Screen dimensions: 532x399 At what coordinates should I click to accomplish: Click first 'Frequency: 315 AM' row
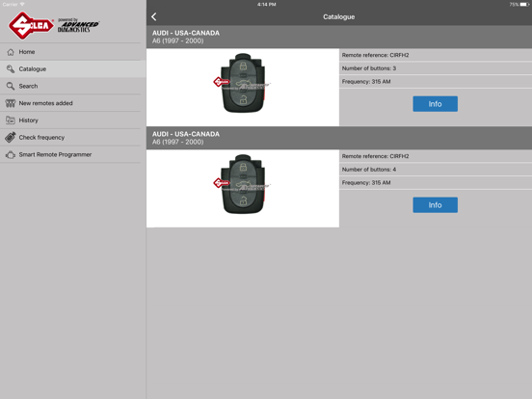(x=436, y=81)
